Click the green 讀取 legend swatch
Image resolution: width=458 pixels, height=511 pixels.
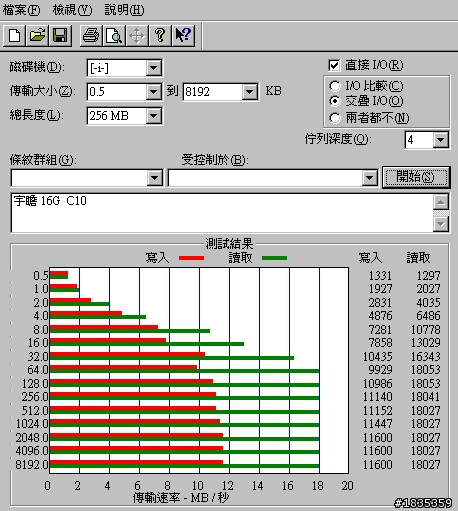[x=274, y=258]
